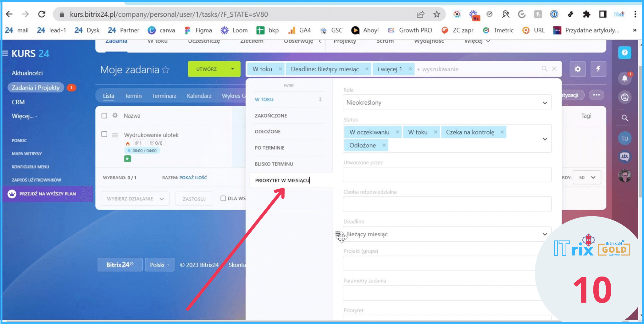The image size is (644, 324).
Task: Open the settings gear next to search
Action: point(578,69)
